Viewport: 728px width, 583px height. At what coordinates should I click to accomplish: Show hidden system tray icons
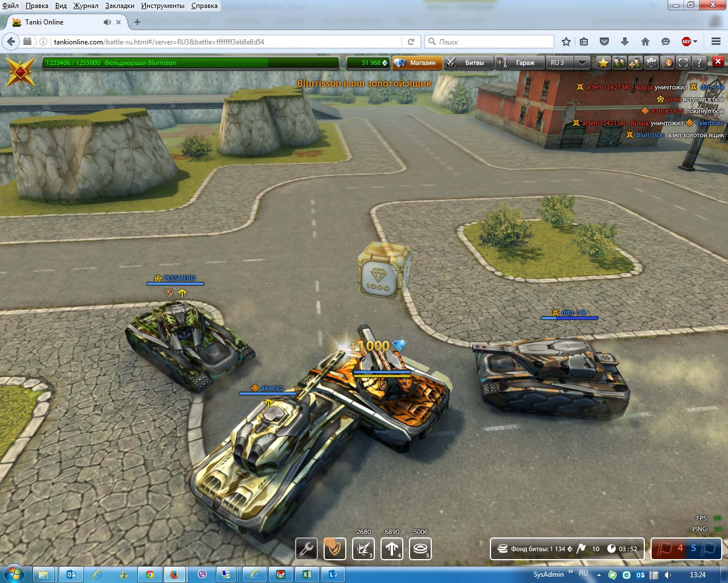(x=598, y=575)
